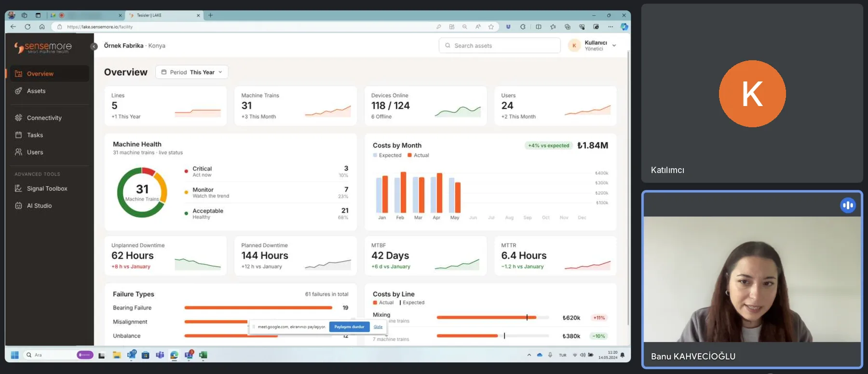Click the Paylaşımı durdur button

349,327
